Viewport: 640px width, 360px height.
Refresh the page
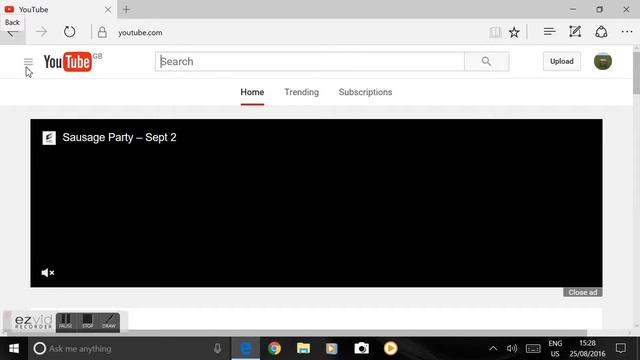pyautogui.click(x=69, y=32)
